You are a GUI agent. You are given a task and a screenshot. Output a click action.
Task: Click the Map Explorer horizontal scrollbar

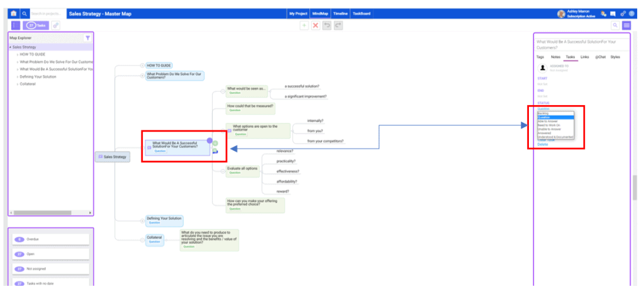tap(42, 213)
